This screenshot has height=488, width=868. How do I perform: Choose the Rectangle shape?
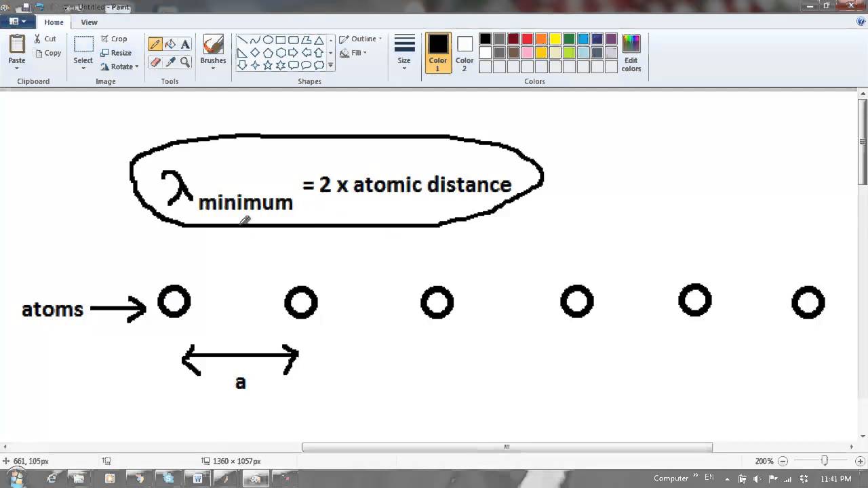[281, 40]
